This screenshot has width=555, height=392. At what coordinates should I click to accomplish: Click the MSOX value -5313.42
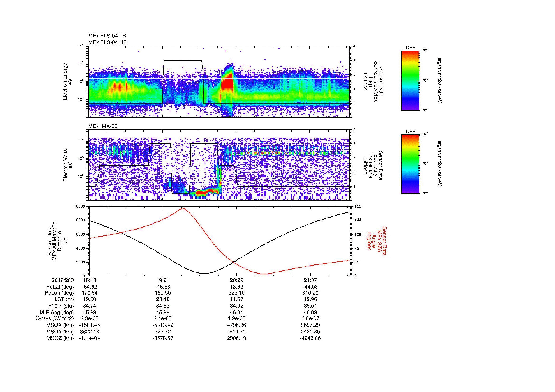point(163,325)
